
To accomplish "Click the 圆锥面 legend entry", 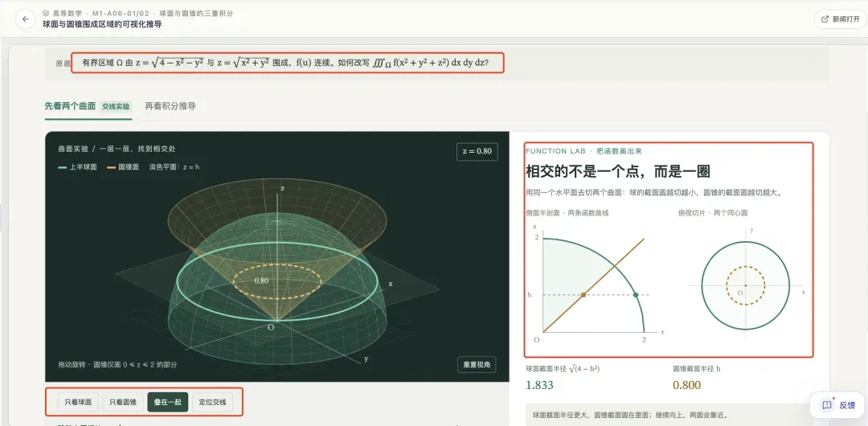I will [x=123, y=166].
